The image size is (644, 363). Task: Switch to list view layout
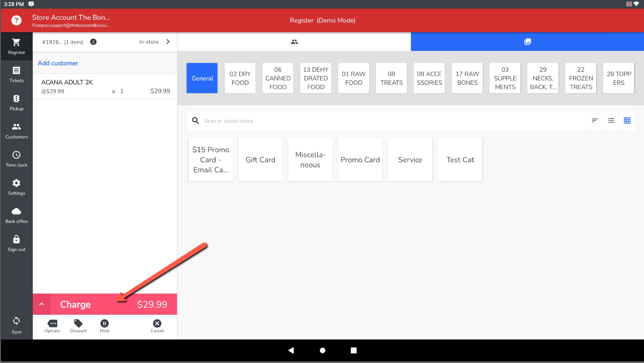pos(611,121)
